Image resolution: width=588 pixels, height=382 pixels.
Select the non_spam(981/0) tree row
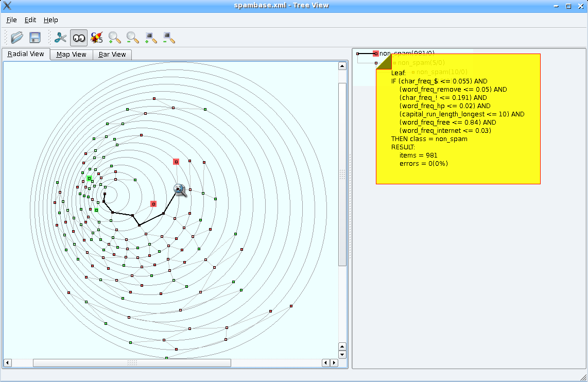(407, 54)
